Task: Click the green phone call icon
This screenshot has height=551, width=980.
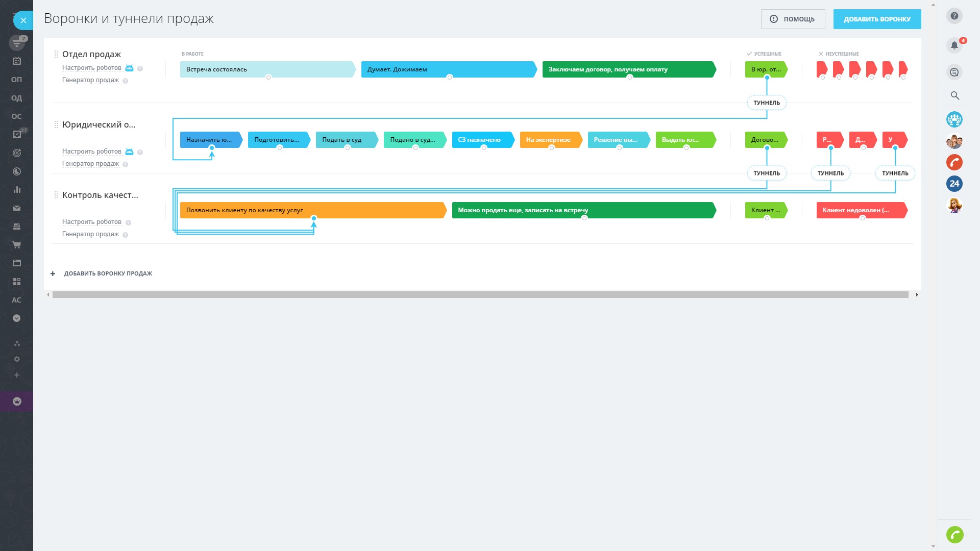Action: coord(954,535)
